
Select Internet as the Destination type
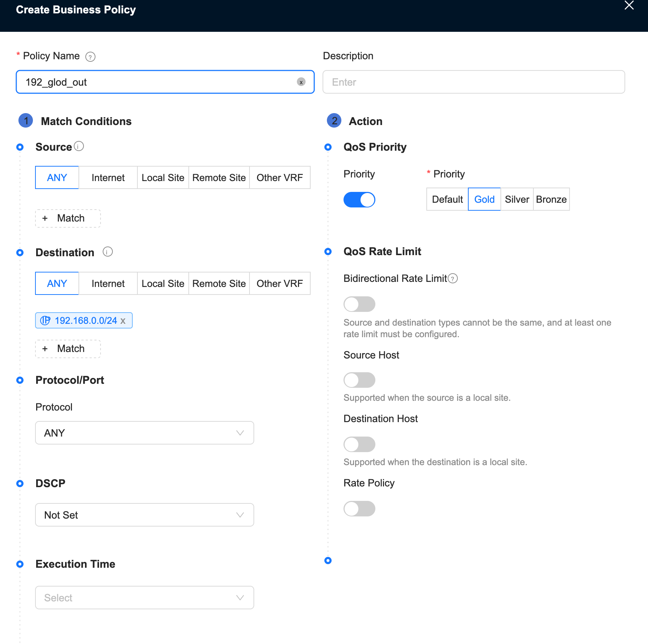tap(108, 283)
